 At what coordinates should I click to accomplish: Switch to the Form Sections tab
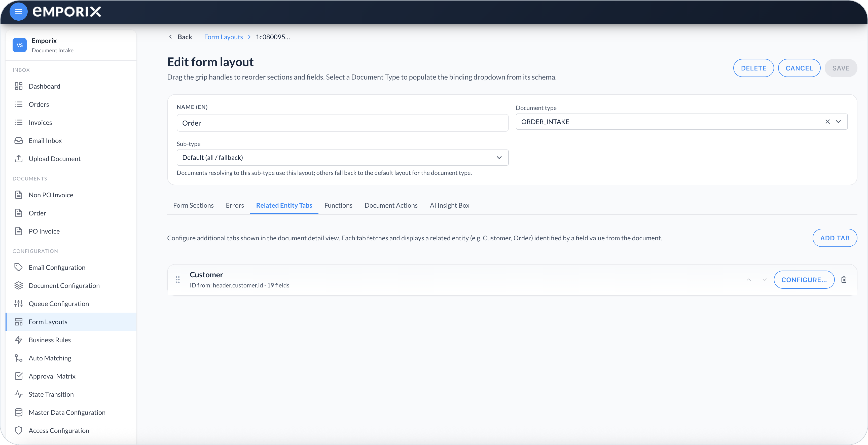pos(193,205)
